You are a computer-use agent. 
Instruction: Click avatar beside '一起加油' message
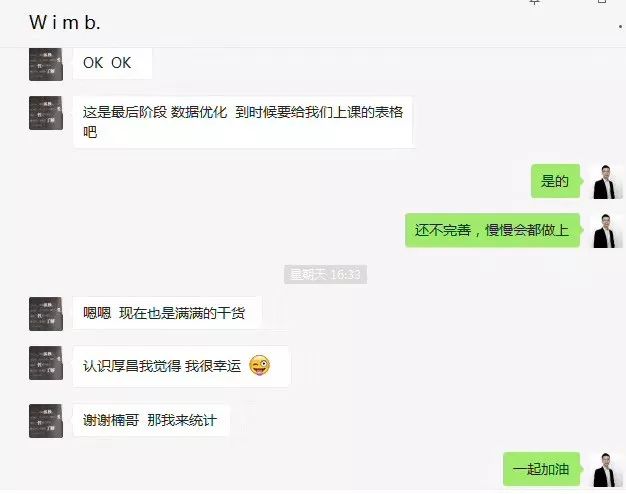point(606,469)
